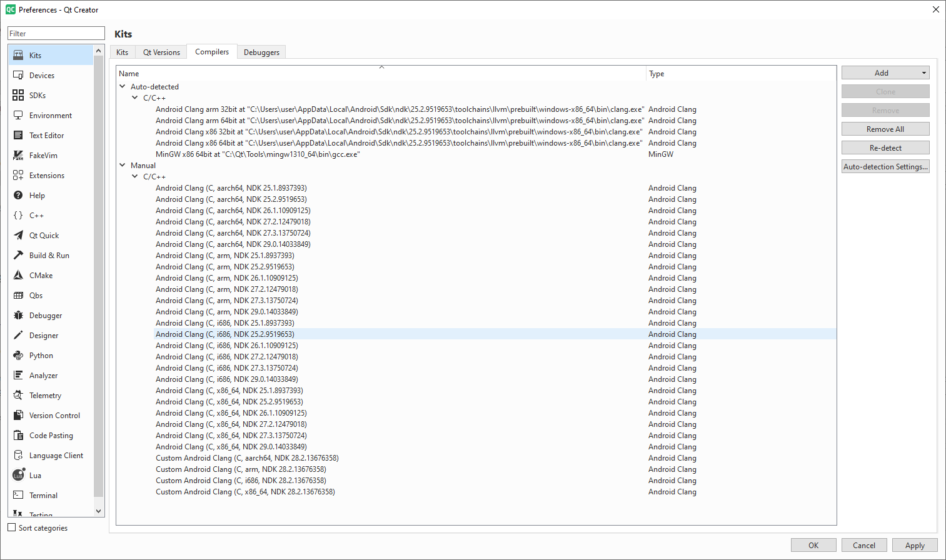
Task: Click the Re-detect button
Action: pyautogui.click(x=885, y=147)
